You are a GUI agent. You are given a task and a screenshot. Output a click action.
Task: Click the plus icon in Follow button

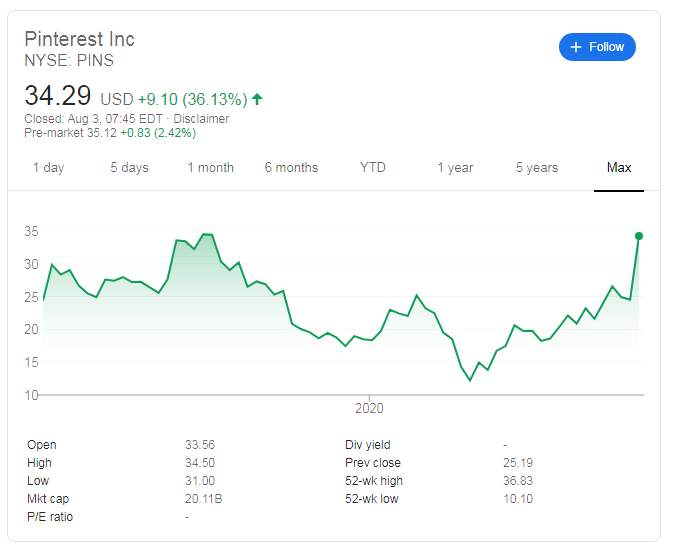(x=576, y=47)
